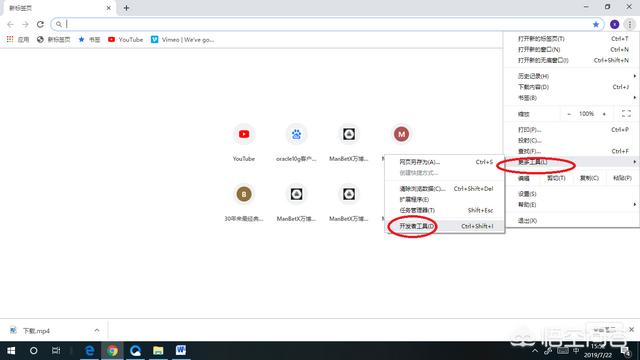The width and height of the screenshot is (640, 360).
Task: Go back using the browser back arrow
Action: pyautogui.click(x=10, y=24)
